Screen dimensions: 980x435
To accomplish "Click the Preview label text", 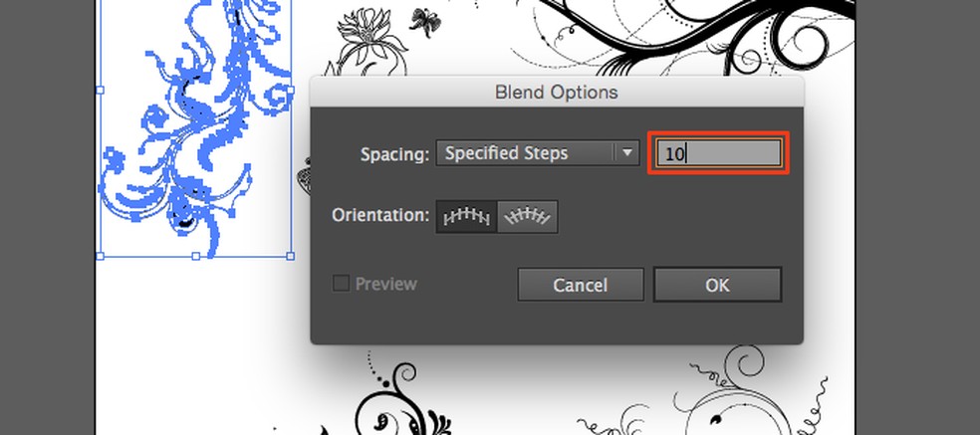I will coord(385,284).
